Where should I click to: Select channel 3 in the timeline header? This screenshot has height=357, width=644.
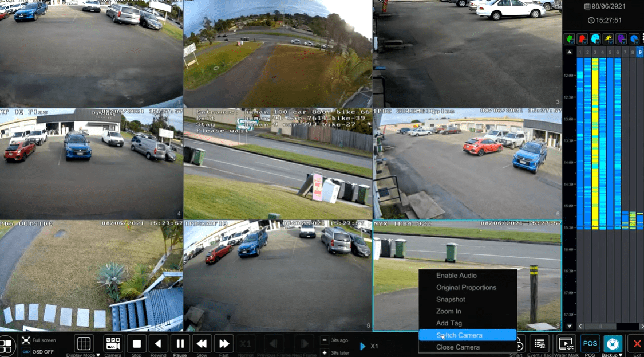(x=595, y=52)
